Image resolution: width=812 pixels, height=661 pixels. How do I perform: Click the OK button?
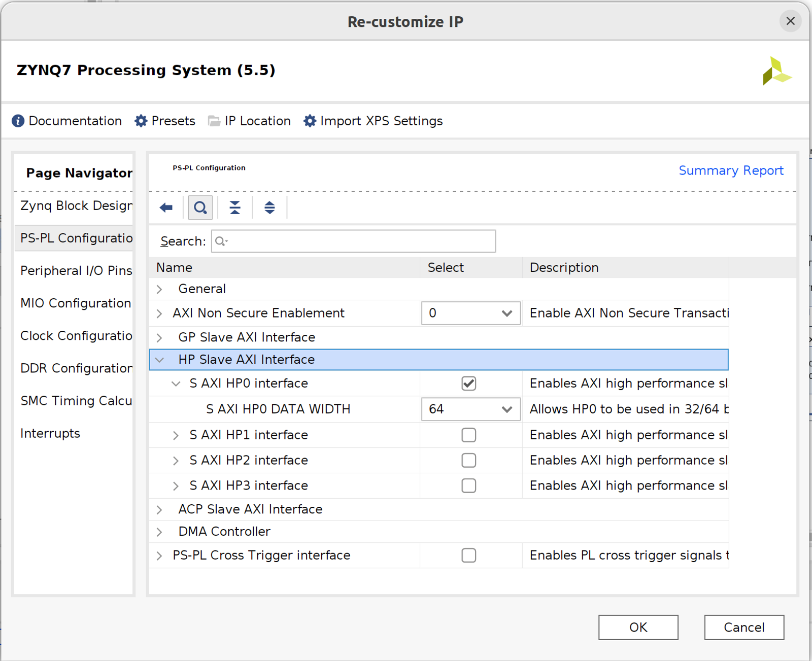[x=638, y=628]
